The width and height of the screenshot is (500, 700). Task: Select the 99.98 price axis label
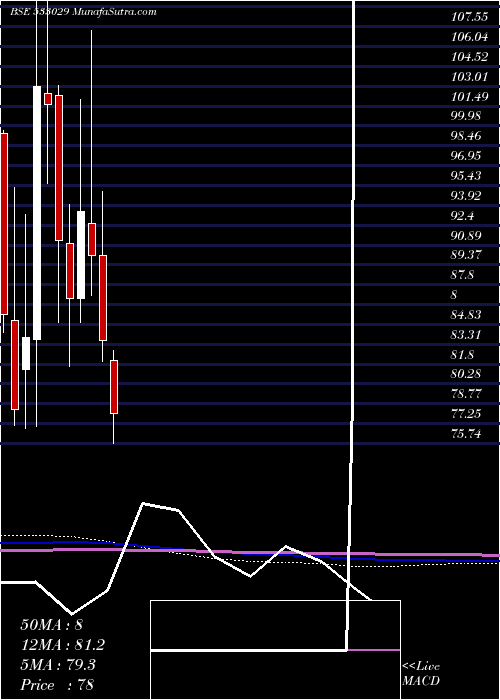click(x=466, y=116)
